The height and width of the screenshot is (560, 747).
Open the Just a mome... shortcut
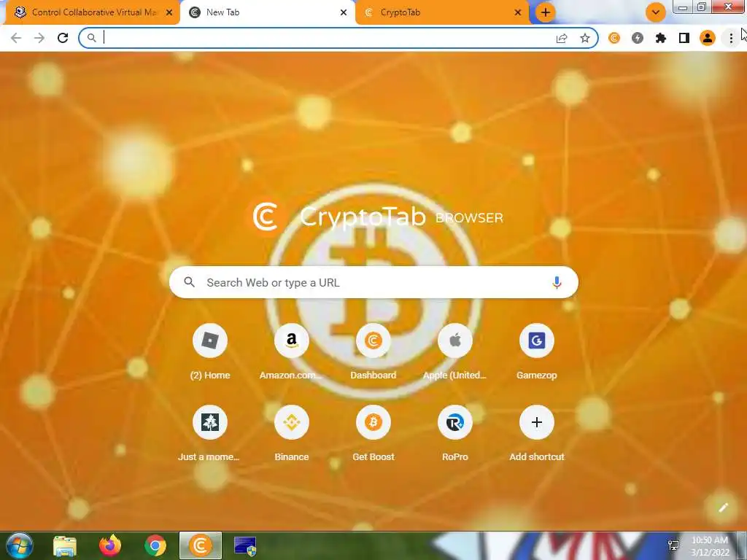click(210, 433)
